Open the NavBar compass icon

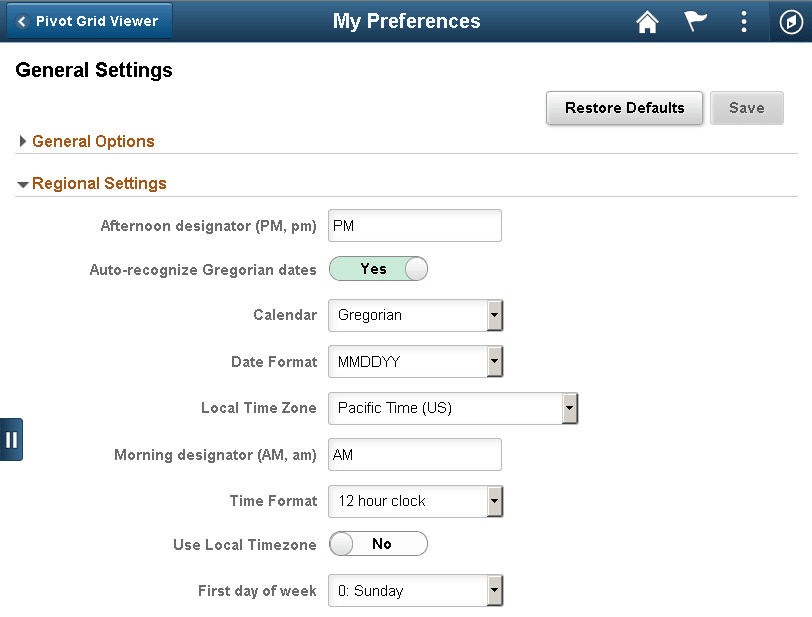tap(790, 21)
